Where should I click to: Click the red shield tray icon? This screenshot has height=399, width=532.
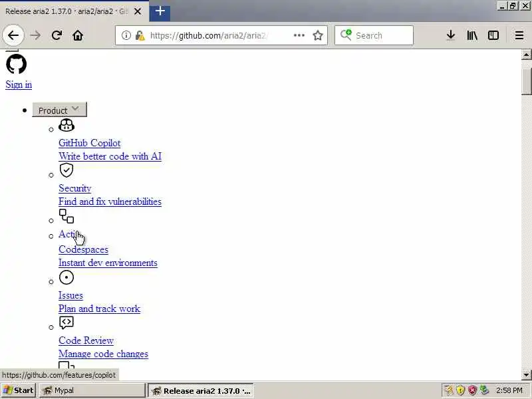click(472, 390)
